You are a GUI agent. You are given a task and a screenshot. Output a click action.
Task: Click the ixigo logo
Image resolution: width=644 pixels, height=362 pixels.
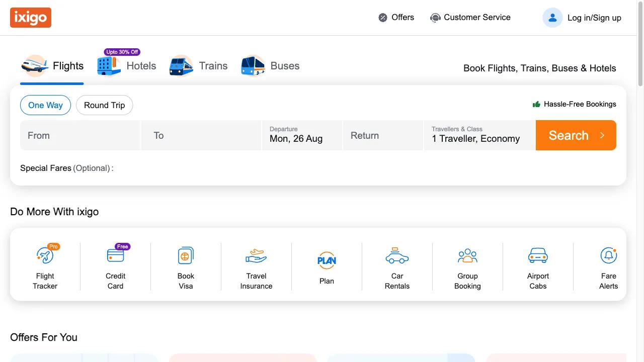click(31, 18)
